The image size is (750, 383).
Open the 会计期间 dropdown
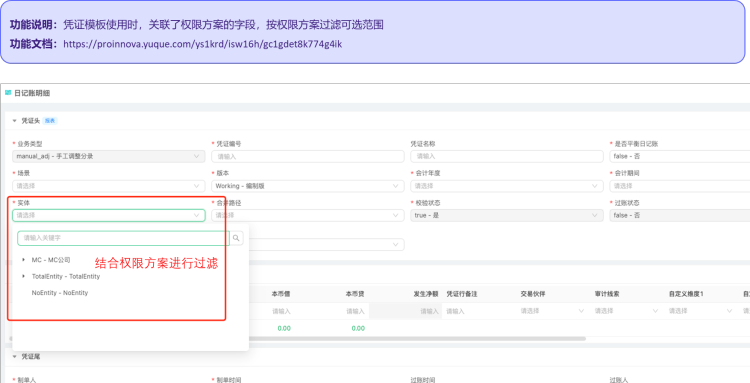pyautogui.click(x=680, y=186)
